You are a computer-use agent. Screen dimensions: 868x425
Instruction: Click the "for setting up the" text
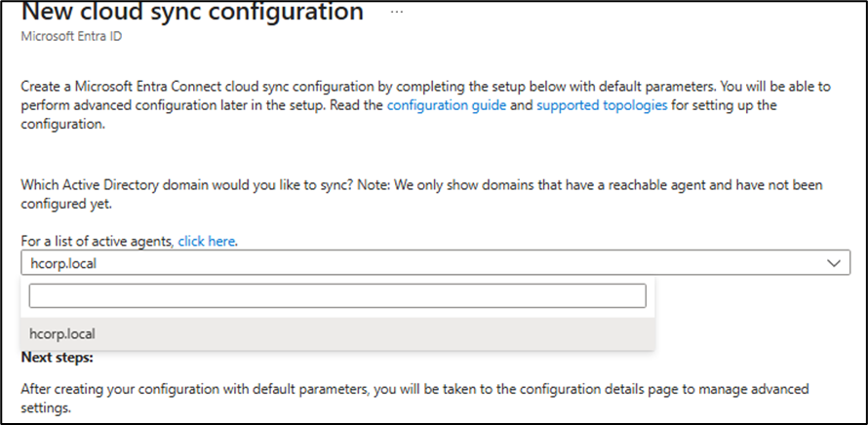tap(731, 105)
